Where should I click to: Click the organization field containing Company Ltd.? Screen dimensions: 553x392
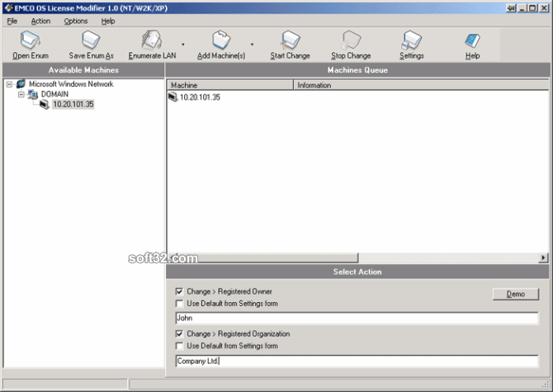(x=357, y=361)
